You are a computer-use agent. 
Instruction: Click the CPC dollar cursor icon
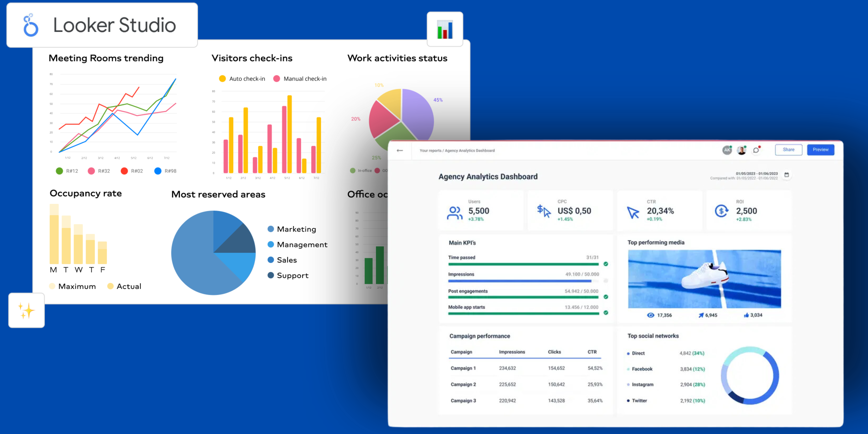click(x=544, y=211)
